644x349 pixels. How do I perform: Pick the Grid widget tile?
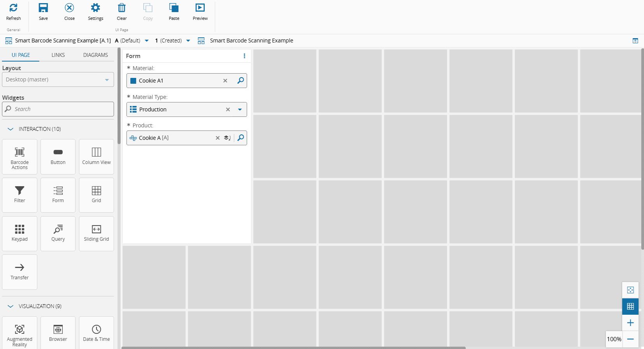point(97,195)
